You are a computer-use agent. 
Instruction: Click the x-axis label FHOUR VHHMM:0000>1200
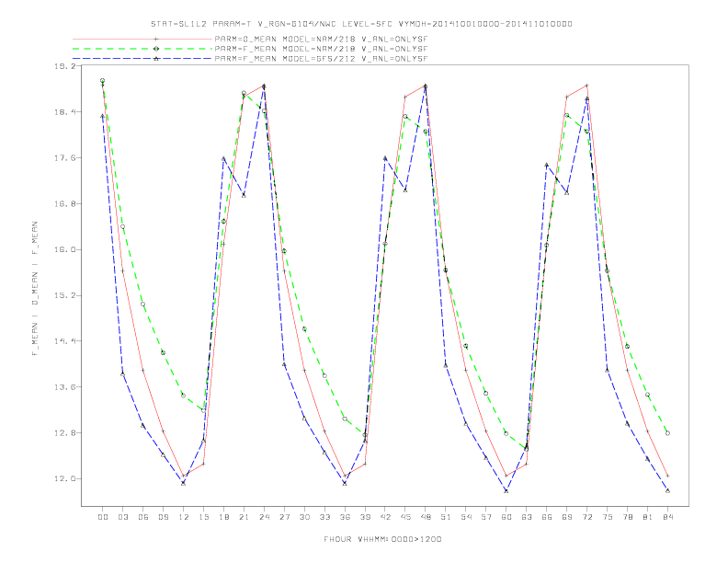click(x=382, y=539)
